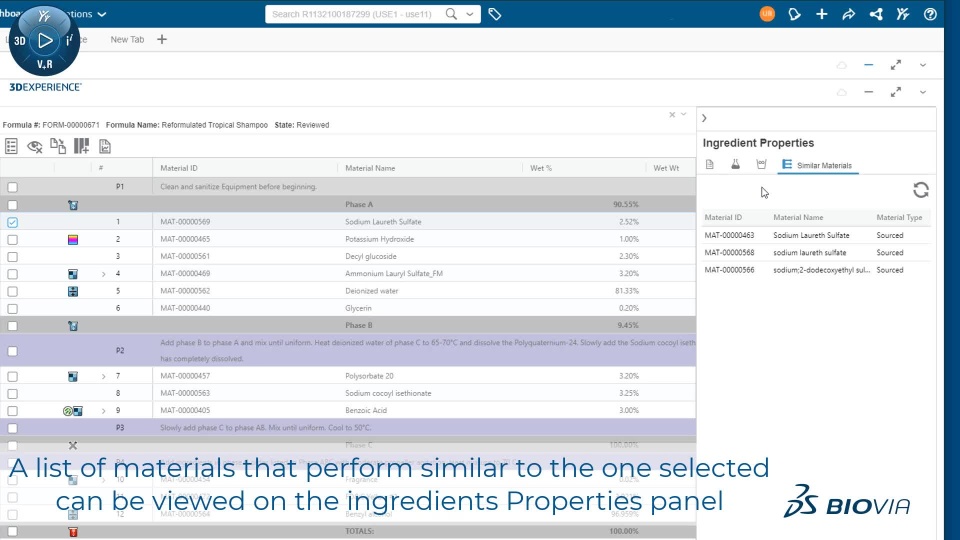Check the Sodium cocoyl isethionate row checkbox
The image size is (960, 540).
(x=13, y=393)
